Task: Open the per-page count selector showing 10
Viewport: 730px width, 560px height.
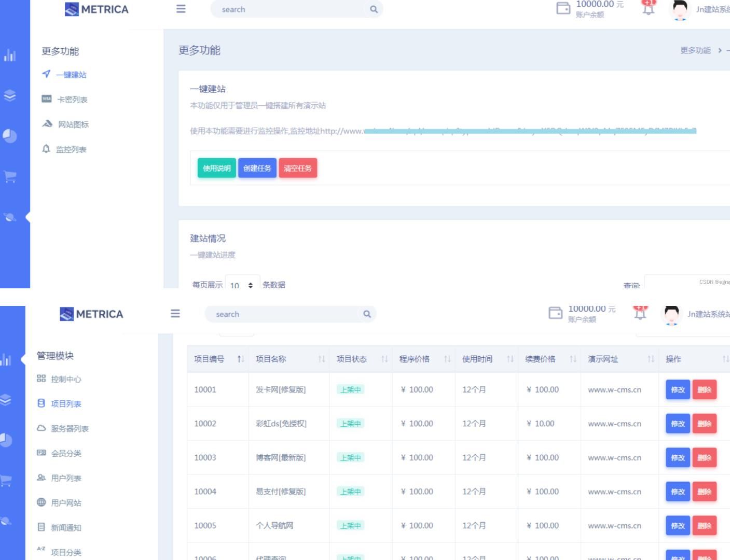Action: (241, 285)
